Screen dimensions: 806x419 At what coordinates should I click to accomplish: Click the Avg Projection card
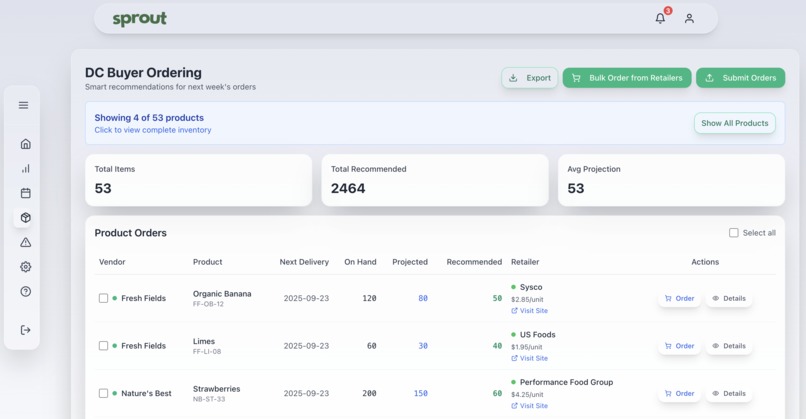671,180
